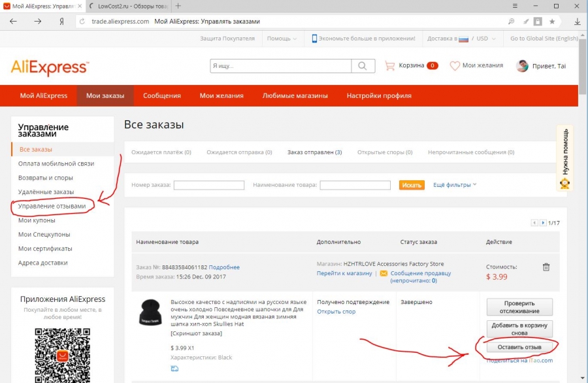Screen dimensions: 588x383
Task: Open Настройки профиля
Action: 379,95
